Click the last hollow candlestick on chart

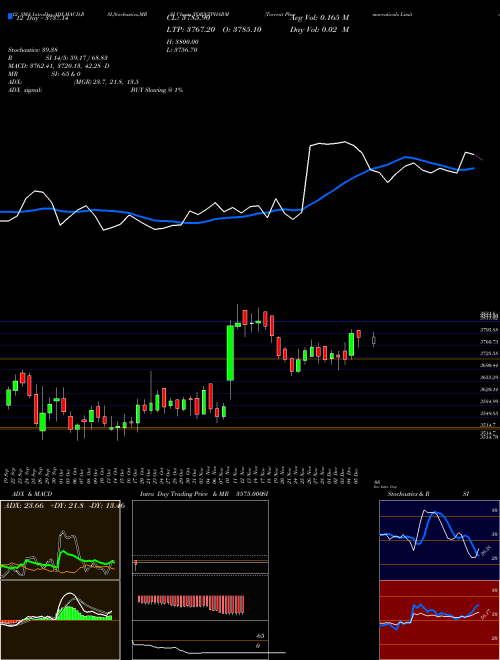click(x=373, y=340)
